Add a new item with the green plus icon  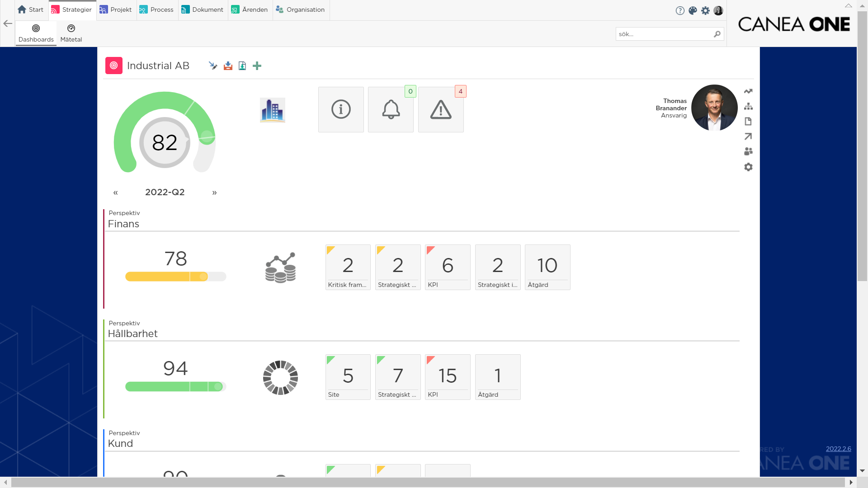(257, 66)
